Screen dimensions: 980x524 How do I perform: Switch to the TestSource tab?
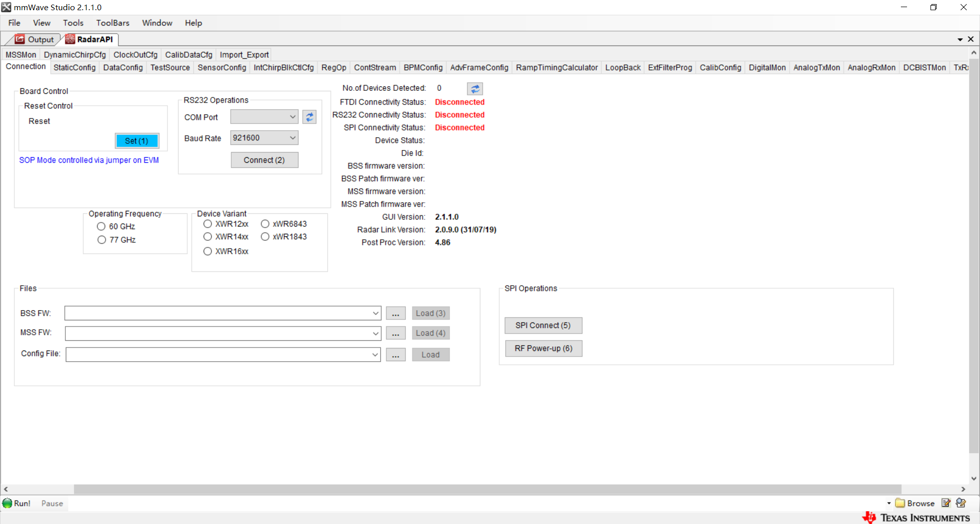(x=170, y=68)
